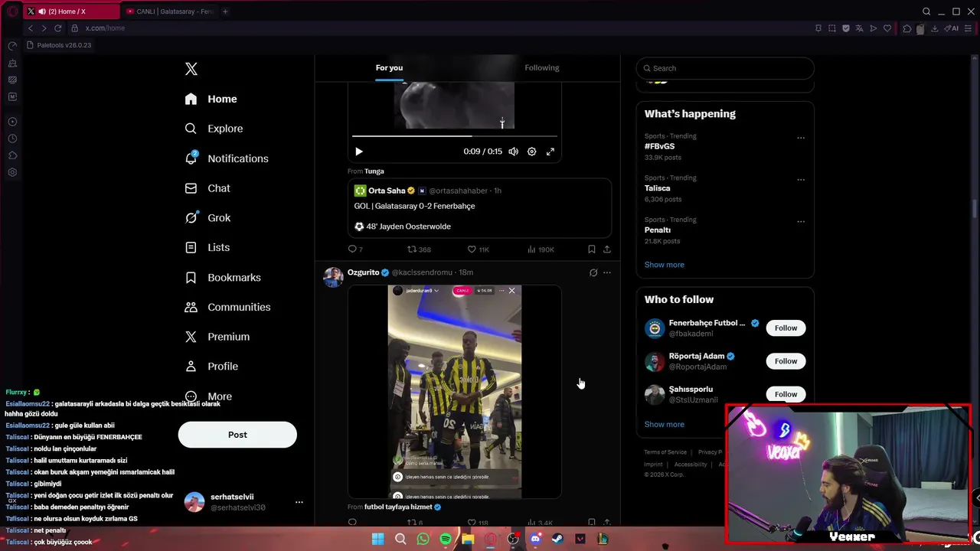Seek on the video progress bar
This screenshot has width=980, height=551.
(x=455, y=136)
